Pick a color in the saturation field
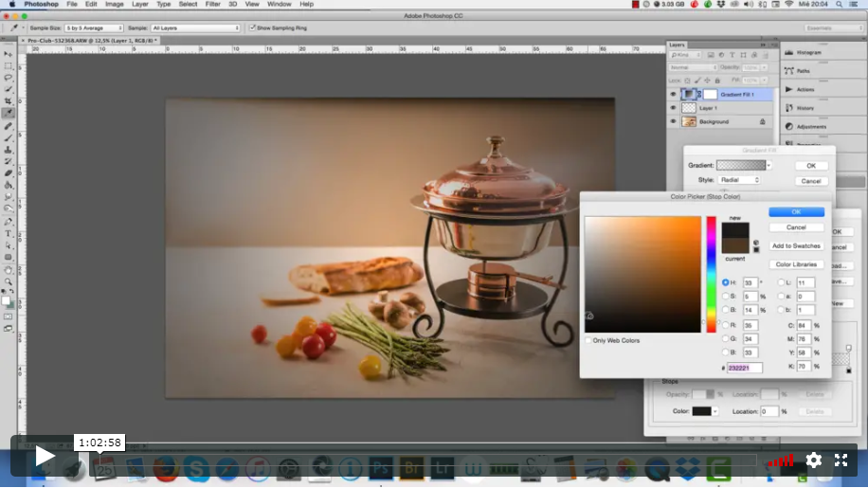868x488 pixels. click(x=642, y=275)
